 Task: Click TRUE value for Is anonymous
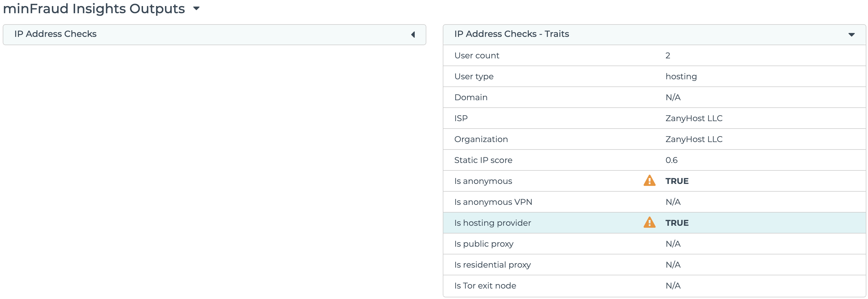click(x=677, y=181)
